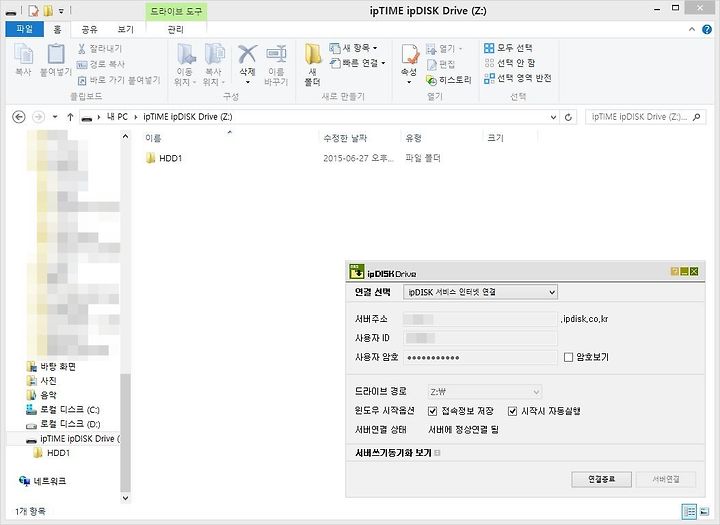
Task: Switch to Home (홈) tab
Action: (x=57, y=29)
